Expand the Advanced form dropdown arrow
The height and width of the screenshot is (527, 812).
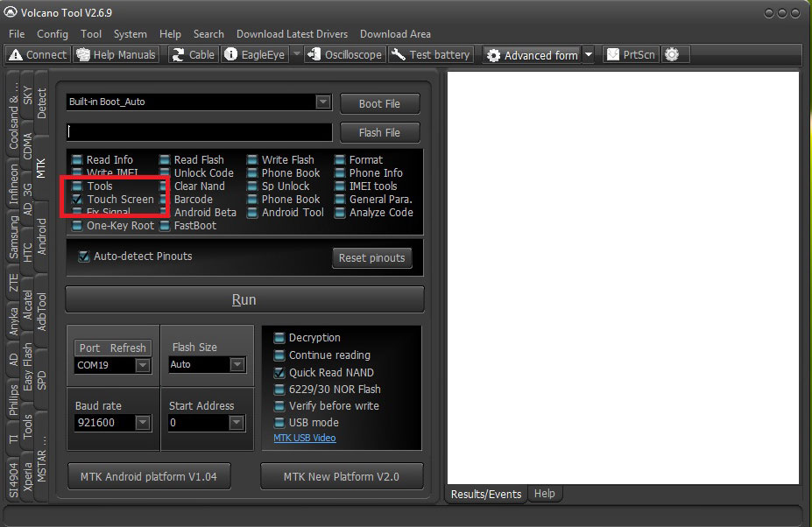tap(589, 55)
